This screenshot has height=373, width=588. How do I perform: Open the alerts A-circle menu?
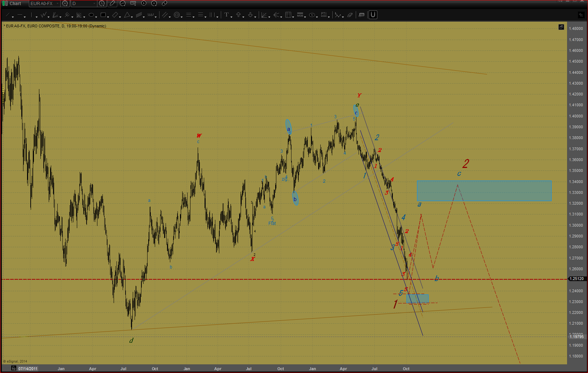154,3
